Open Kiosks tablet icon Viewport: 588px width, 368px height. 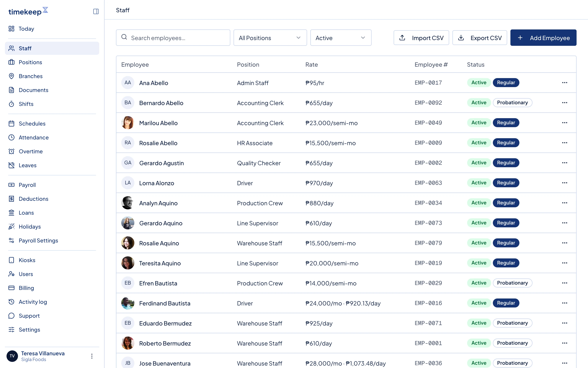click(11, 260)
